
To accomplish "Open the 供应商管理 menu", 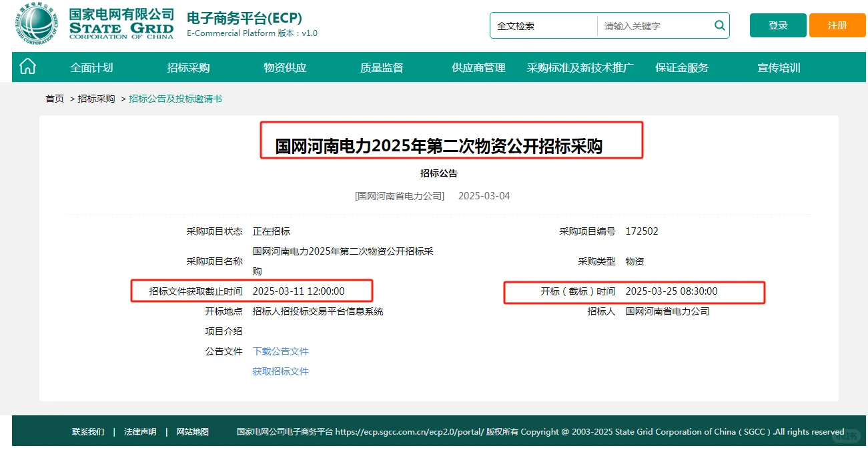I will coord(478,67).
